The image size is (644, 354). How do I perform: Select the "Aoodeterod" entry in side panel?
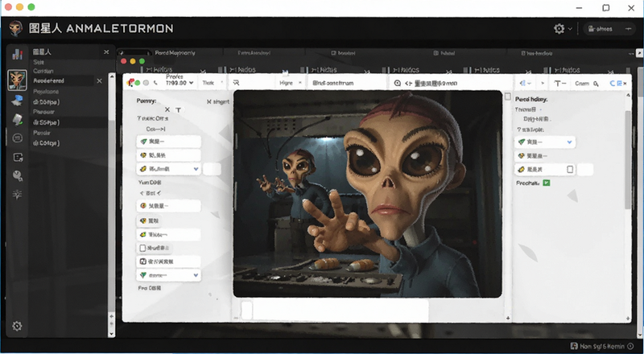pos(48,81)
